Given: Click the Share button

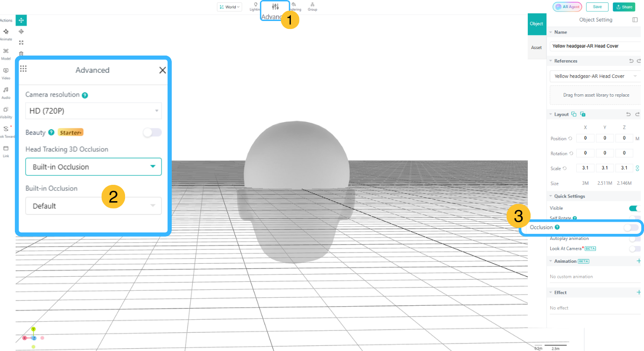Looking at the screenshot, I should (624, 7).
